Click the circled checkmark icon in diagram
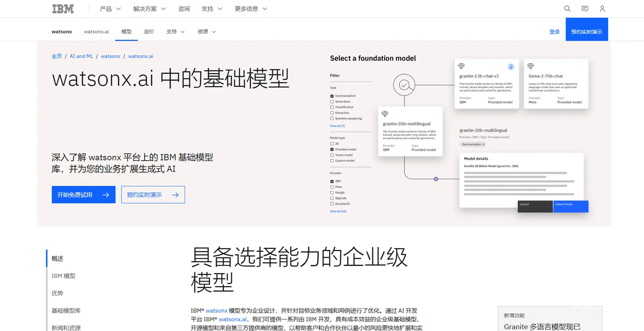 pyautogui.click(x=404, y=84)
